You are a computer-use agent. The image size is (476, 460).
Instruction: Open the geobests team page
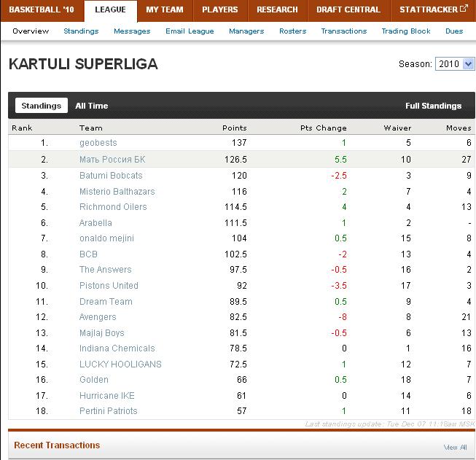[98, 143]
